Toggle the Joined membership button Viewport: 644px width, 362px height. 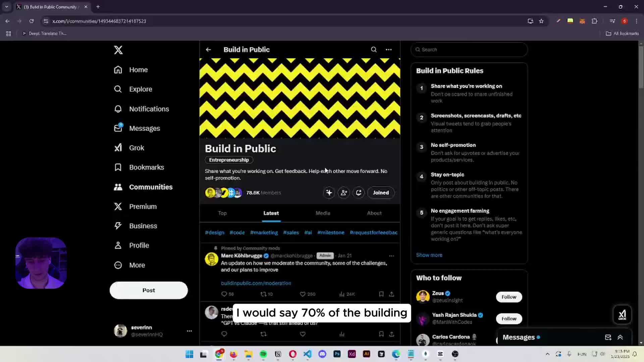click(381, 193)
